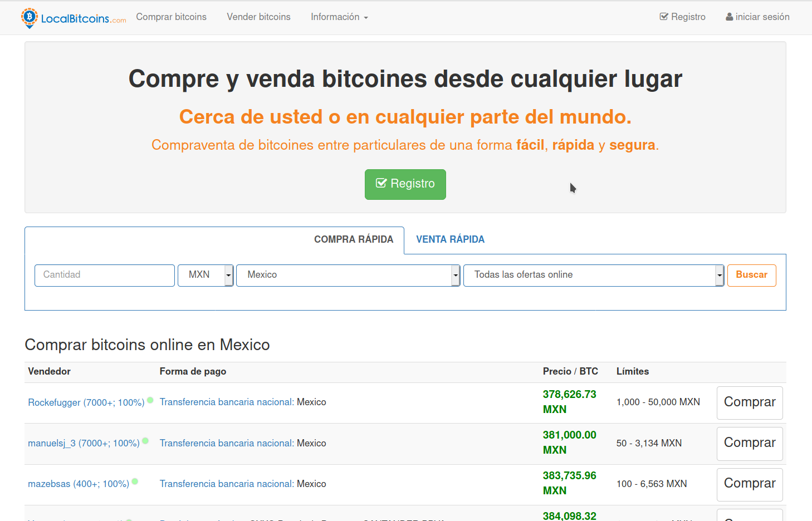Click price 378,626.73 MXN
Screen dimensions: 812x521
point(570,402)
